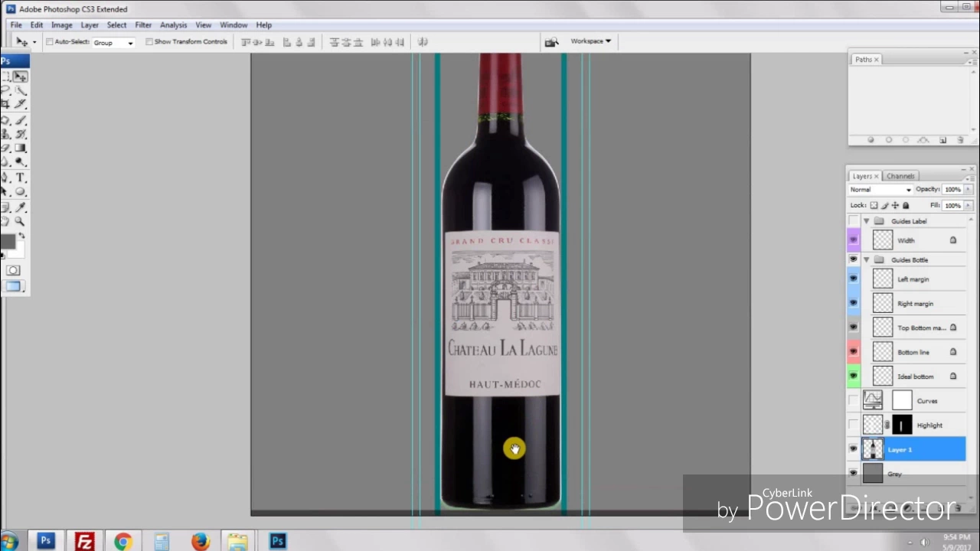
Task: Select the Eyedropper tool
Action: (x=20, y=207)
